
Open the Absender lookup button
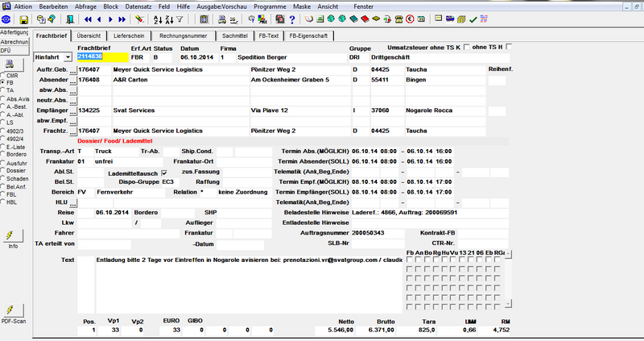pyautogui.click(x=73, y=80)
